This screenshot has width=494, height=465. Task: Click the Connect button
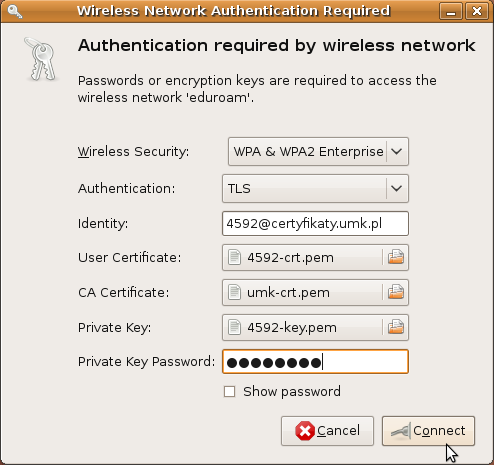(428, 431)
